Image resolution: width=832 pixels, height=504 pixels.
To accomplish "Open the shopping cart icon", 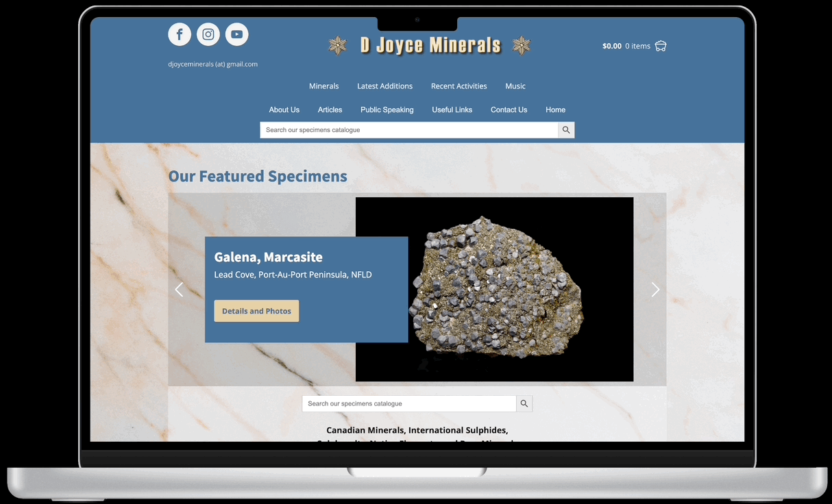I will click(661, 46).
